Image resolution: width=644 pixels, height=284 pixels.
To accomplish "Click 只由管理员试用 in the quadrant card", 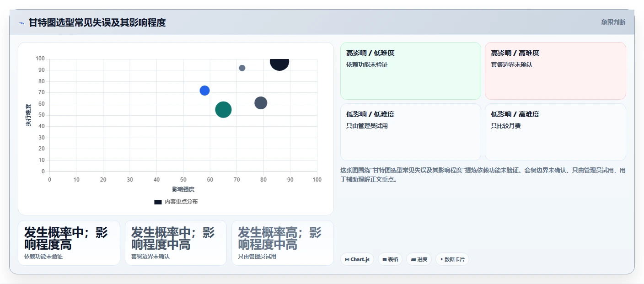I will 367,126.
